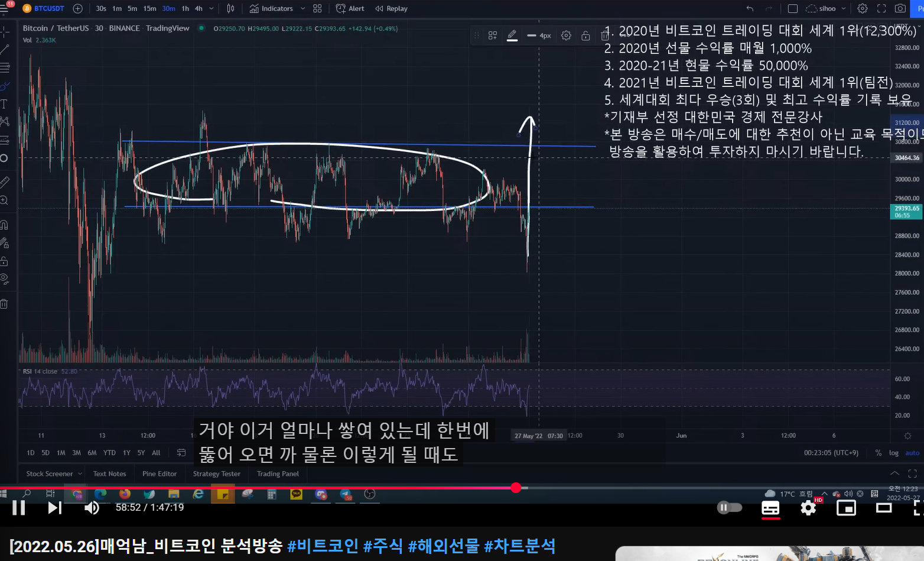Toggle auto scale mode

[x=912, y=453]
